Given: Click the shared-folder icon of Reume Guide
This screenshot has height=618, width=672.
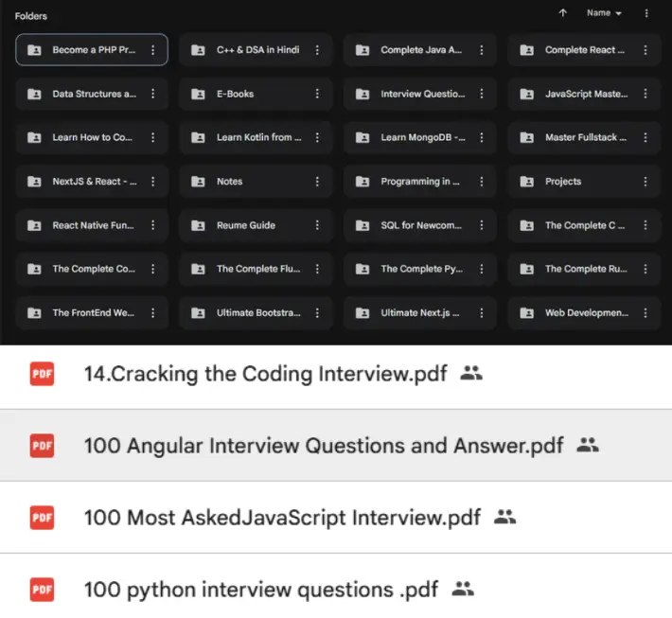Looking at the screenshot, I should [198, 225].
